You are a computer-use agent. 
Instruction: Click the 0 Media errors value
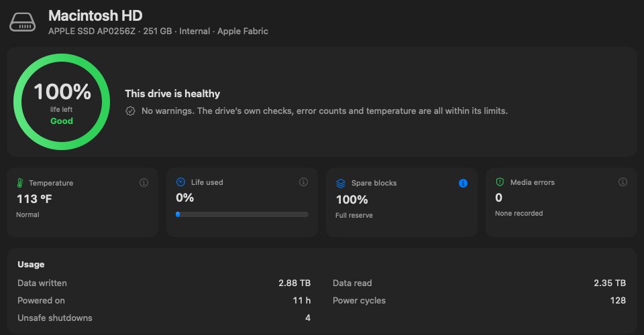[x=498, y=198]
